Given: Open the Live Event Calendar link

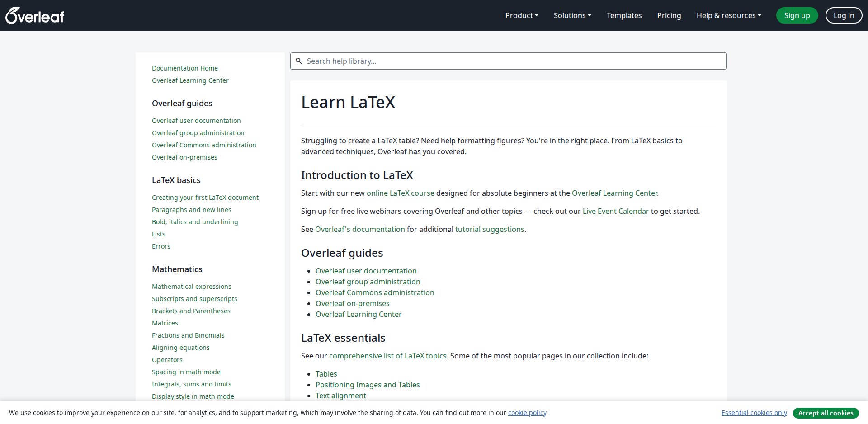Looking at the screenshot, I should 616,211.
